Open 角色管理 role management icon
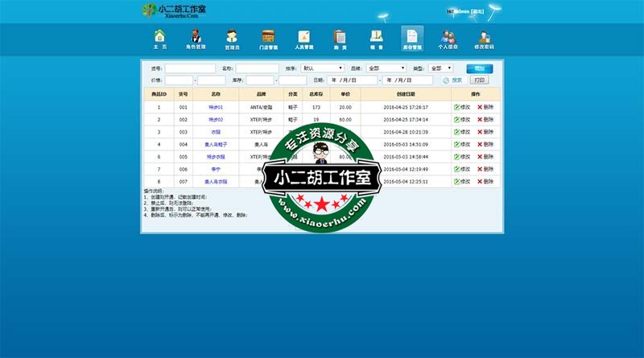The width and height of the screenshot is (644, 358). point(196,38)
